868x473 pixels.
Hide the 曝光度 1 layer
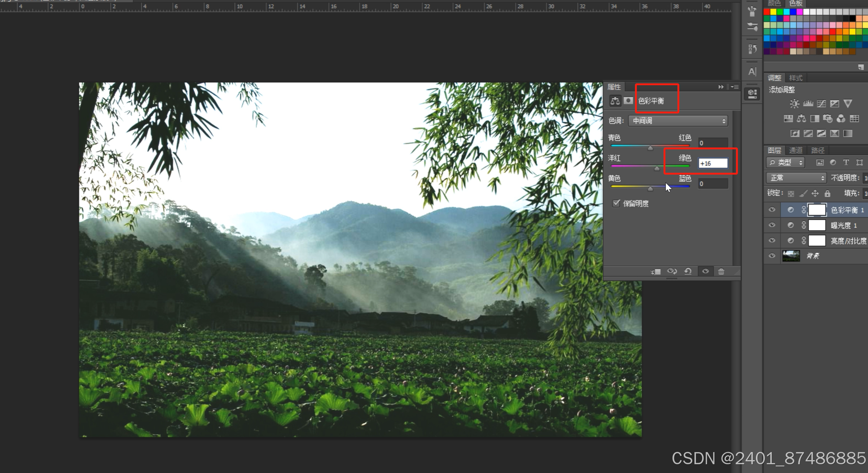click(x=772, y=225)
